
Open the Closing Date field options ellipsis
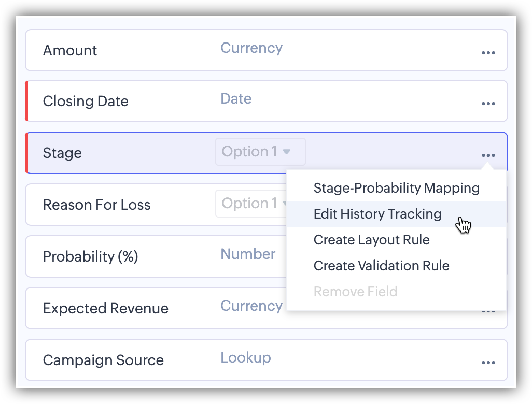coord(488,104)
